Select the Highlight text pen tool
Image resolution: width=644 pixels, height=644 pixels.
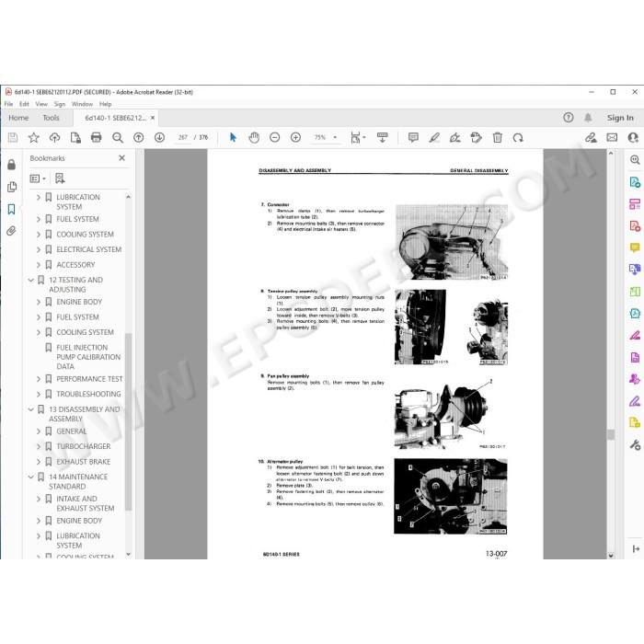tap(434, 138)
